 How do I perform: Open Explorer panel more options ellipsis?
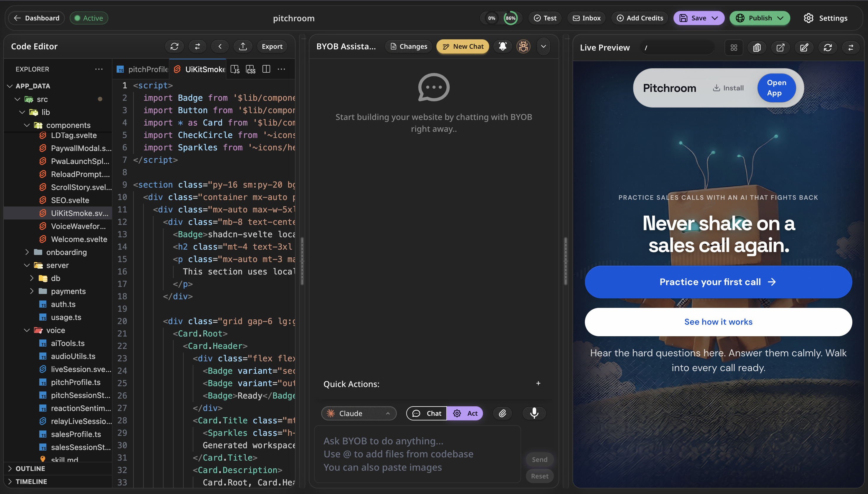click(99, 69)
